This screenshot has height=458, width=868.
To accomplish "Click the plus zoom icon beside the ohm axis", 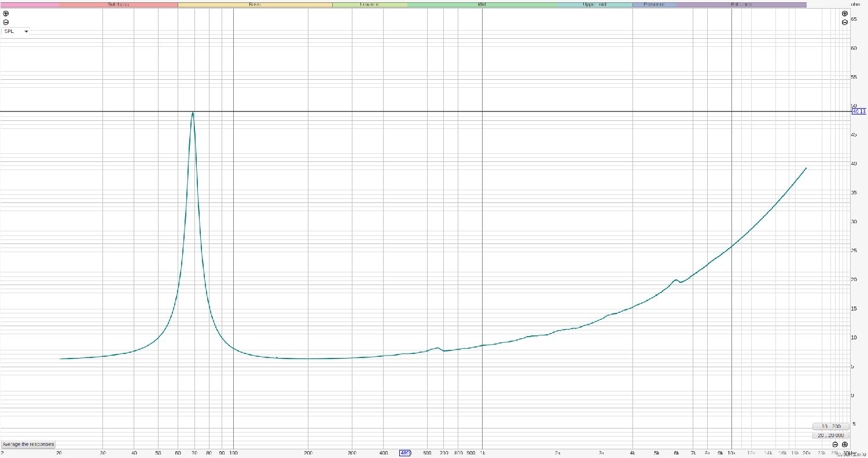I will [845, 13].
